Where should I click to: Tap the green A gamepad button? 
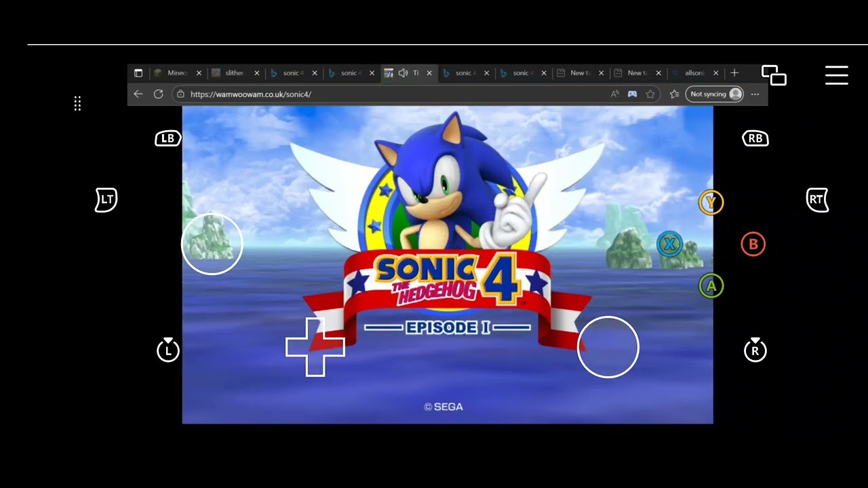(711, 285)
